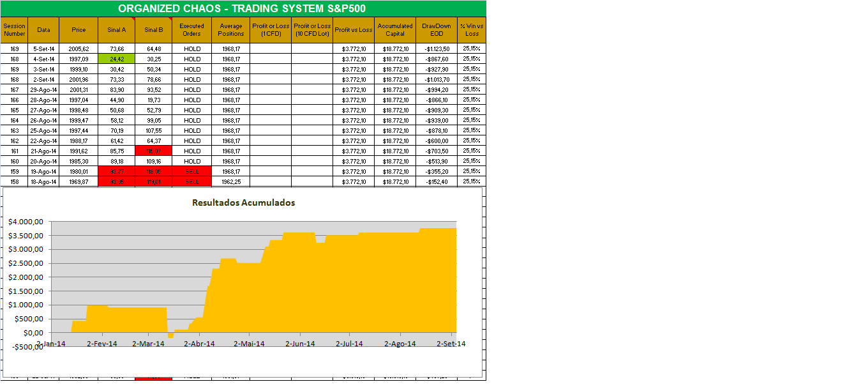Select the price cell 1969,87
The height and width of the screenshot is (391, 868).
(79, 181)
